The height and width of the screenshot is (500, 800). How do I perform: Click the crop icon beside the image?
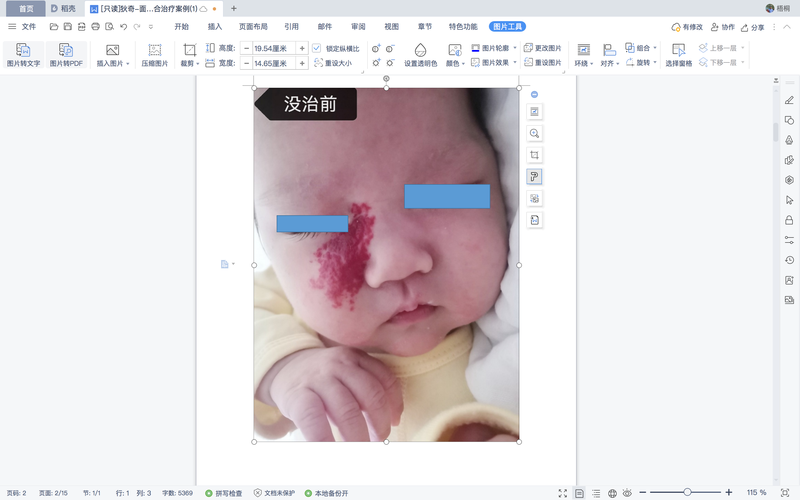click(x=535, y=155)
